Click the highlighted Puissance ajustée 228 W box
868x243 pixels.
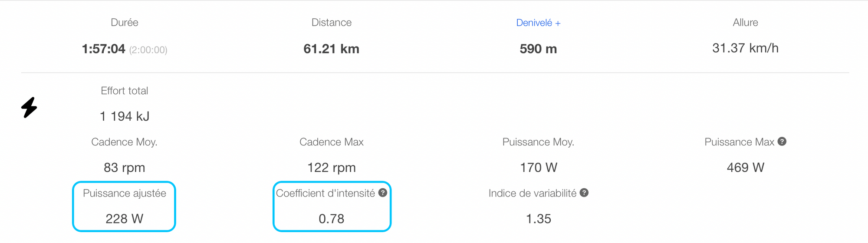click(124, 207)
